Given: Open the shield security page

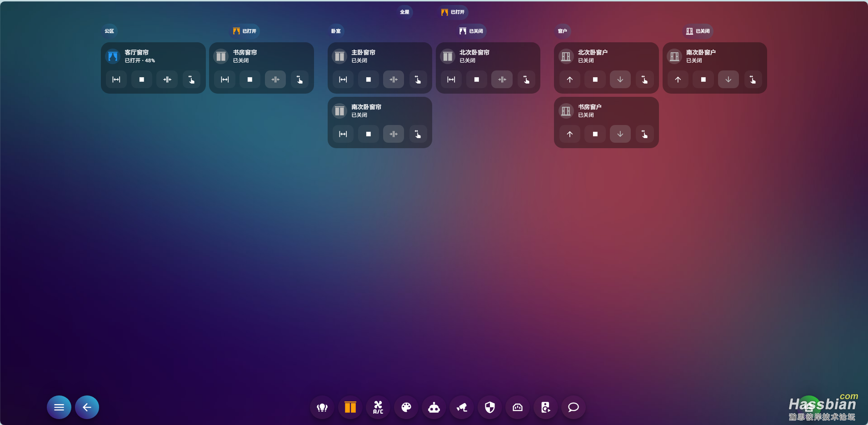Looking at the screenshot, I should [x=490, y=407].
